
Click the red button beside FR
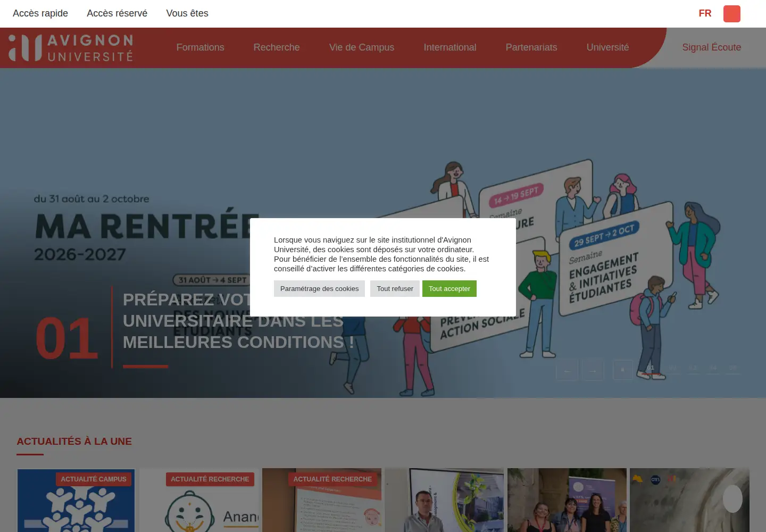click(x=732, y=13)
